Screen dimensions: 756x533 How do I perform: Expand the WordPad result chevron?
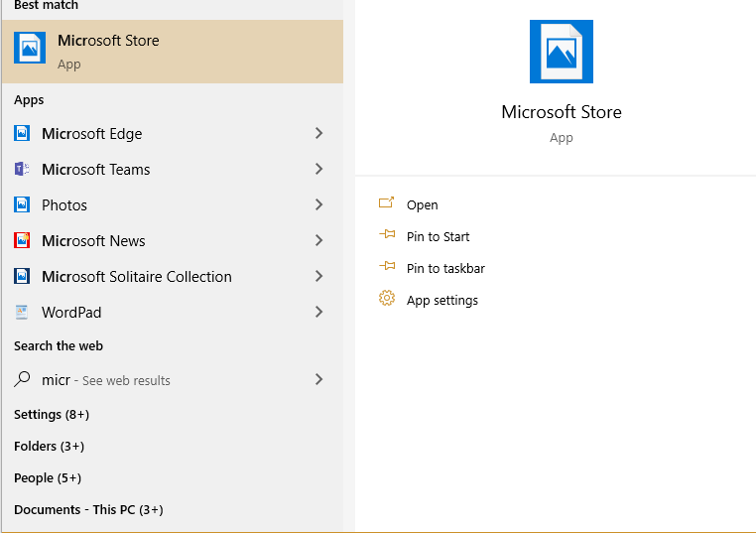pyautogui.click(x=318, y=312)
